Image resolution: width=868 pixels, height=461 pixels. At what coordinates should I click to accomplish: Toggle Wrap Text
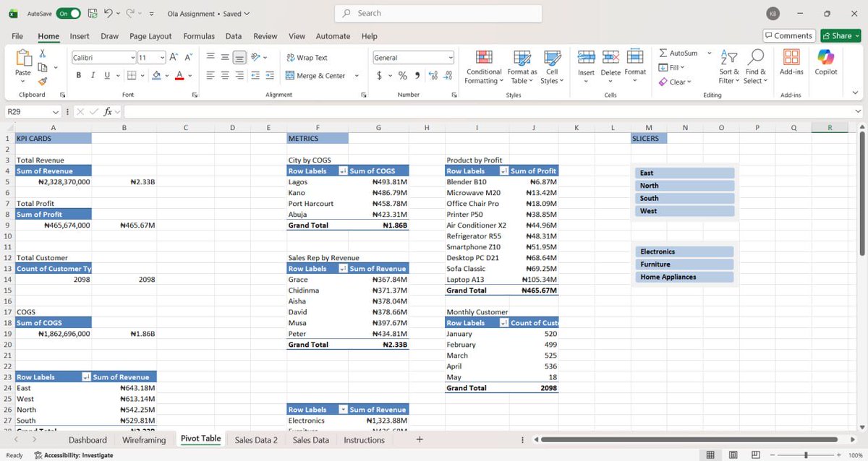[307, 58]
